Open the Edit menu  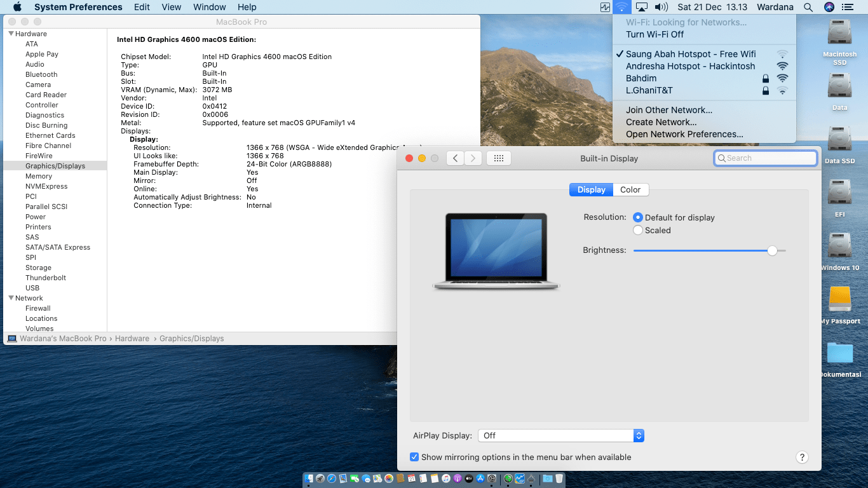[142, 7]
